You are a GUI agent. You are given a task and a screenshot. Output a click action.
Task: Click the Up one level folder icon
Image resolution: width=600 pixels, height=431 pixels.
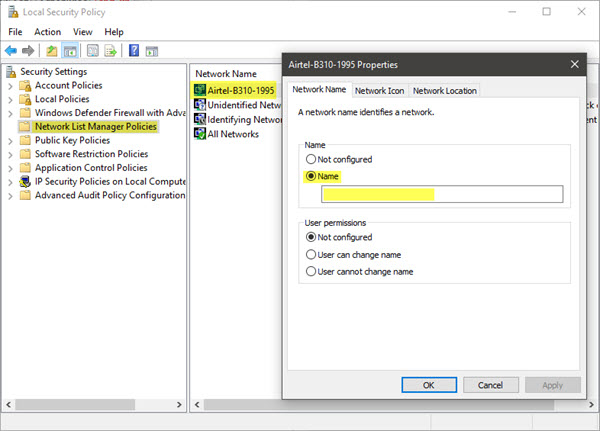[x=52, y=51]
